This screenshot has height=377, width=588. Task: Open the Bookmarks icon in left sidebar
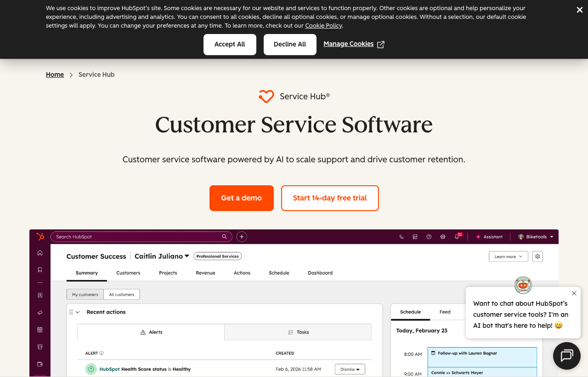[40, 270]
